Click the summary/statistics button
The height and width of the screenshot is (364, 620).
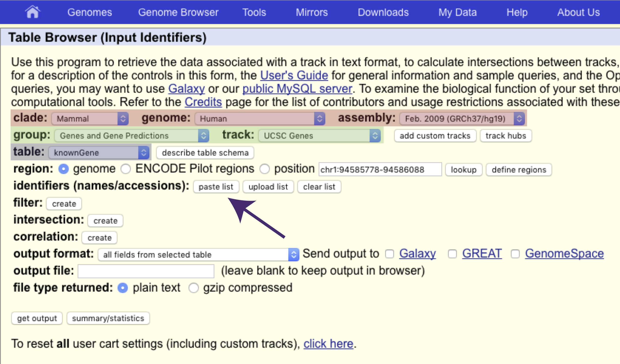(108, 318)
